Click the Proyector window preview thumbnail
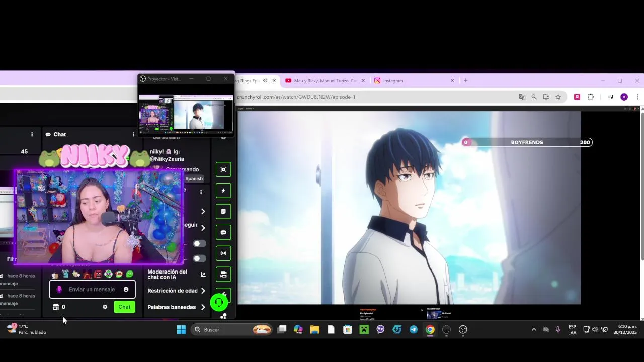The image size is (644, 362). 186,113
